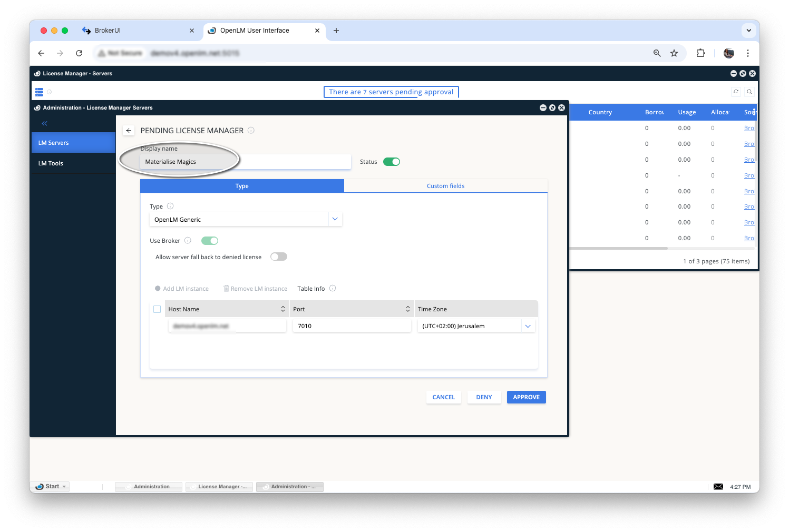Screen dimensions: 789x532
Task: Click the info icon beside Use Broker
Action: point(188,241)
